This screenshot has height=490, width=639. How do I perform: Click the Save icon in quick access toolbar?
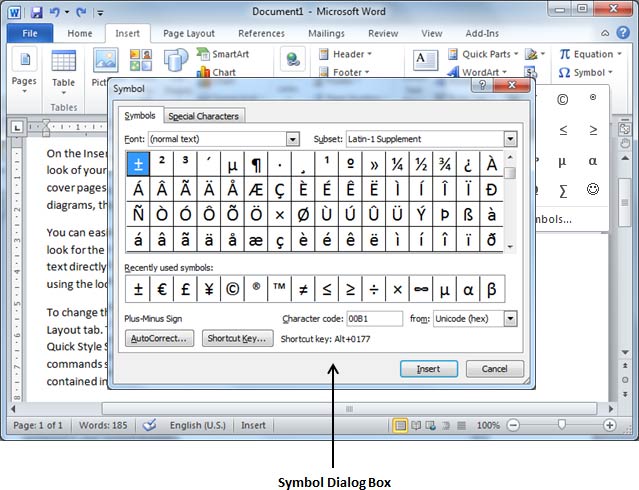(37, 12)
